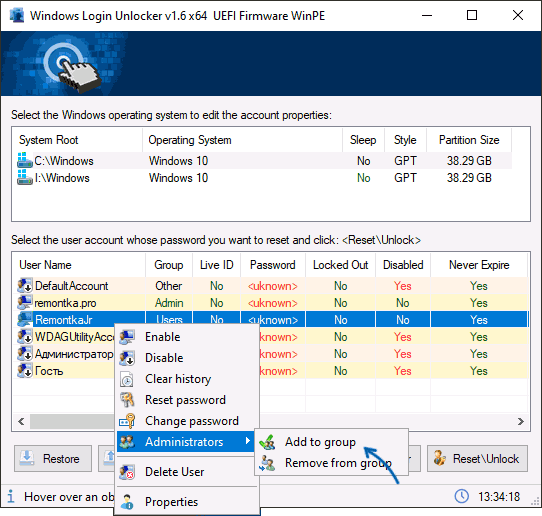Screen dimensions: 542x516
Task: Click the Partition Size column header
Action: pyautogui.click(x=469, y=140)
